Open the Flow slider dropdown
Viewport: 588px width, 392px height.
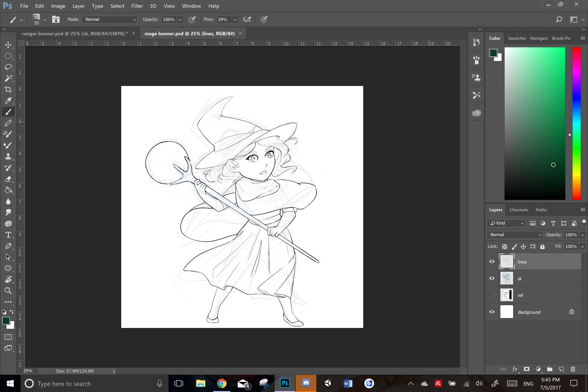235,20
